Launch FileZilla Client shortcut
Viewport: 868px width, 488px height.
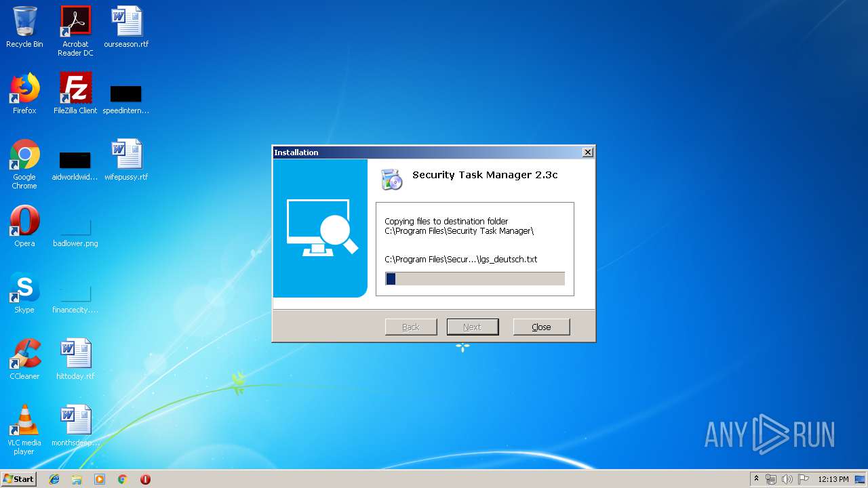[75, 94]
